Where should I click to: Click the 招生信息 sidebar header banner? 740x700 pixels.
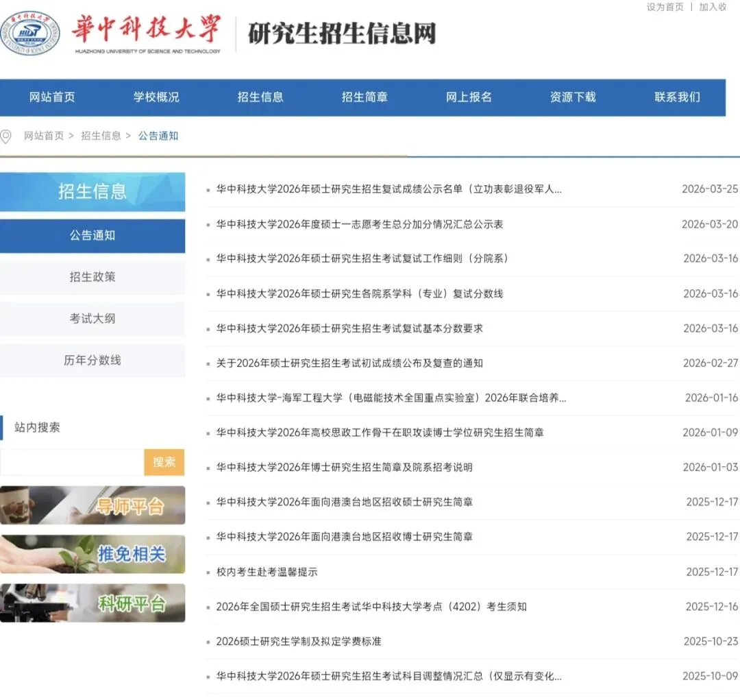point(92,192)
